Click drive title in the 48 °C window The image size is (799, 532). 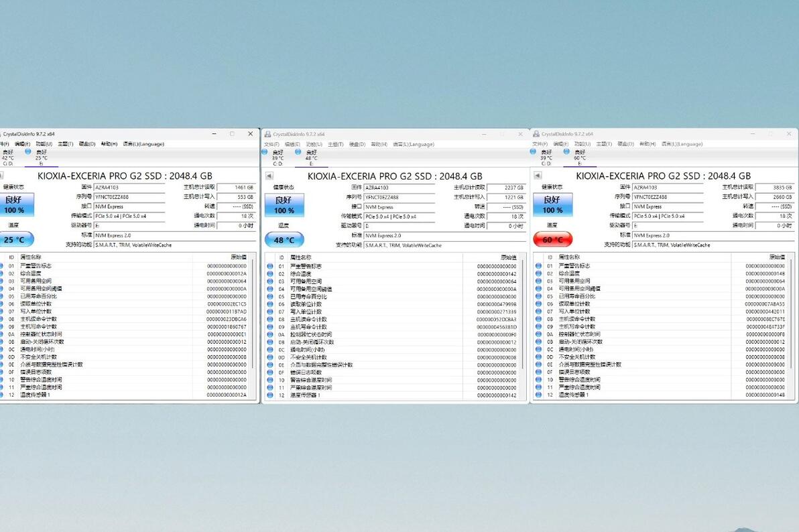coord(395,176)
